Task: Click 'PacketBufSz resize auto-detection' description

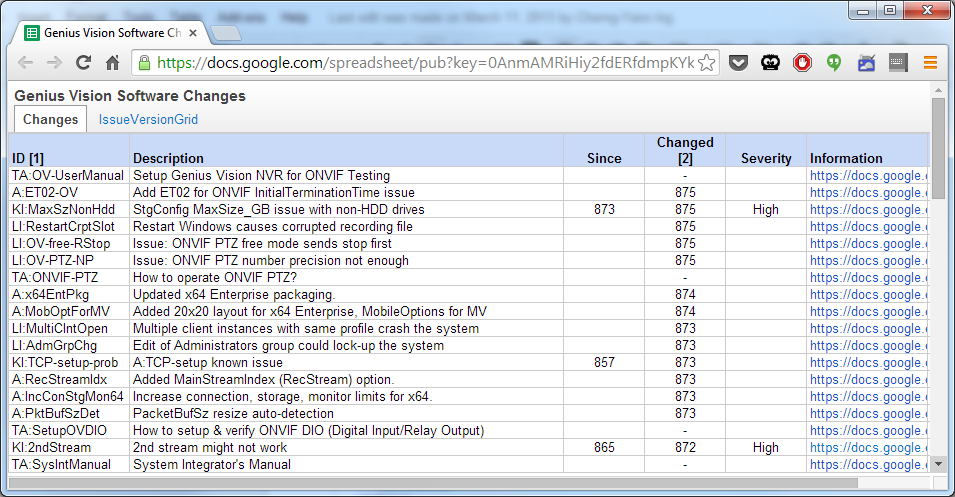Action: click(x=233, y=414)
